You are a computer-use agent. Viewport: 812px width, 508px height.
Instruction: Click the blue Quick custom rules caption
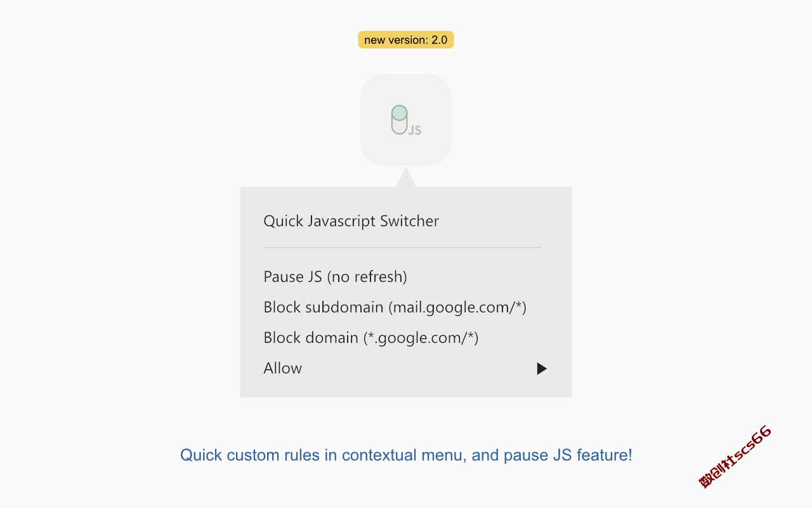[406, 455]
